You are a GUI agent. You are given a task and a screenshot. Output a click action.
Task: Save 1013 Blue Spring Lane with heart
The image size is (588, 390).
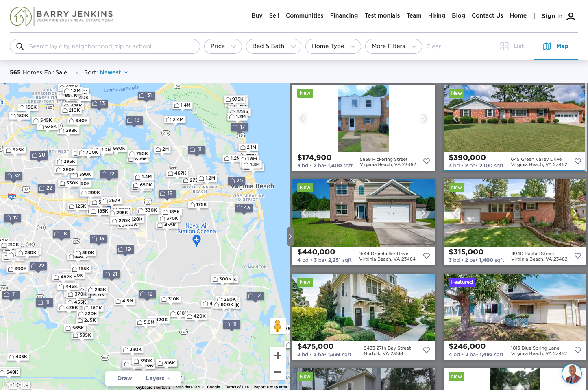pyautogui.click(x=577, y=350)
